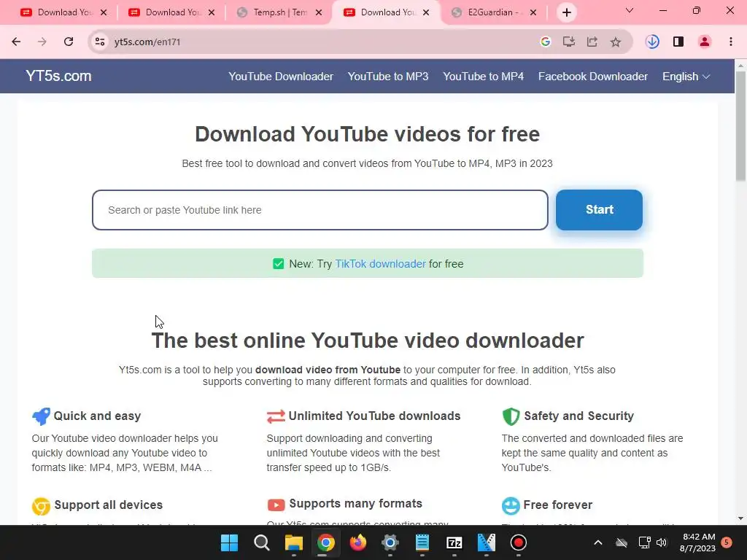Click the Chrome-style icon by Support all devices
Viewport: 747px width, 560px height.
(41, 506)
